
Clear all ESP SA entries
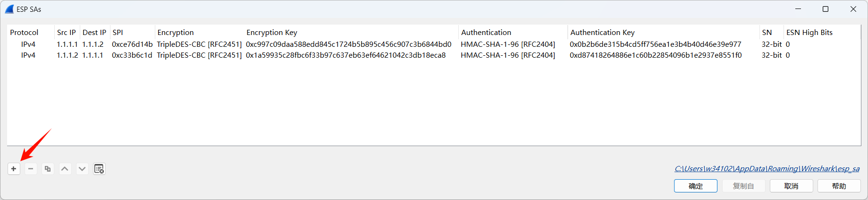(x=99, y=169)
